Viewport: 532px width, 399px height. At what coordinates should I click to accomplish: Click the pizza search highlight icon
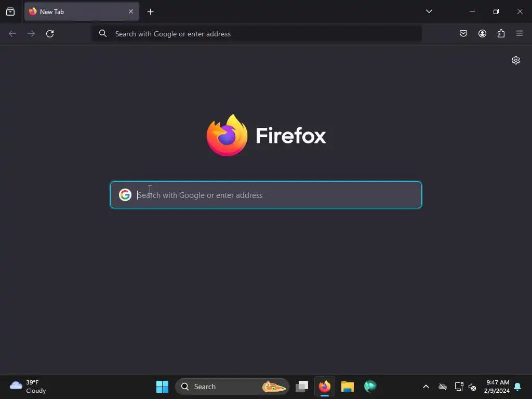(274, 387)
